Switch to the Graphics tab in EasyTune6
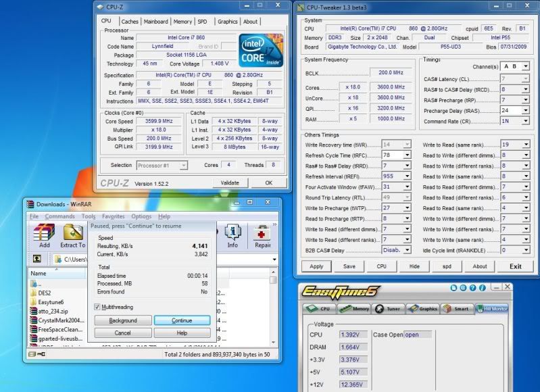The image size is (540, 392). point(423,309)
